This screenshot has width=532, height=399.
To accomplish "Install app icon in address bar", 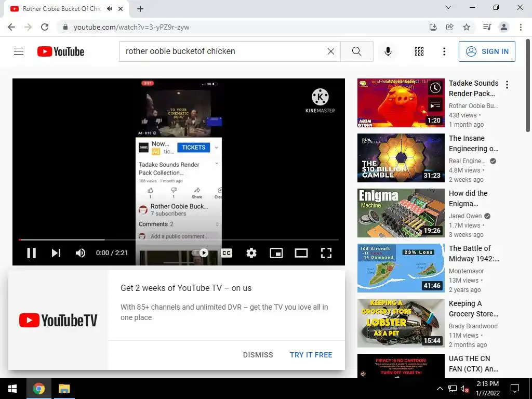I will click(433, 27).
